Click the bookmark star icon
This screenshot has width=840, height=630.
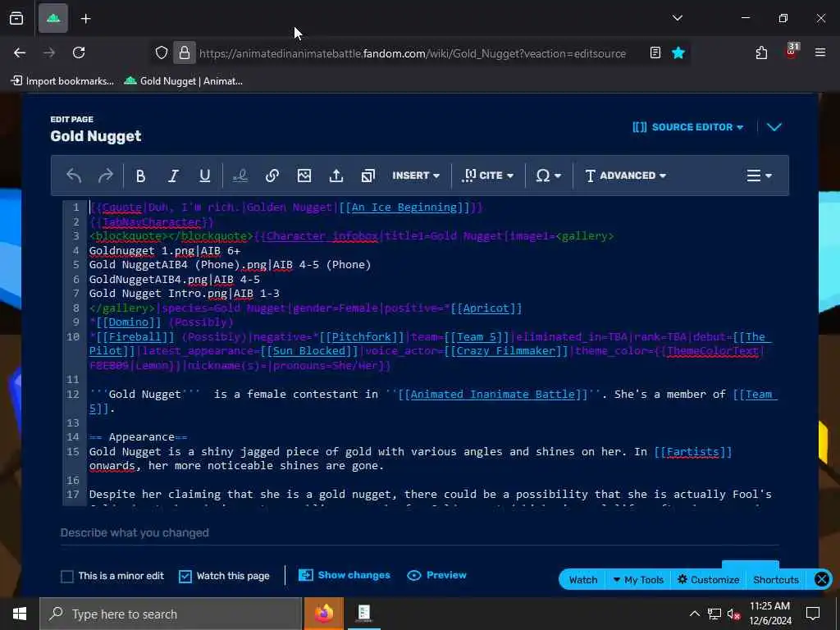[x=678, y=52]
